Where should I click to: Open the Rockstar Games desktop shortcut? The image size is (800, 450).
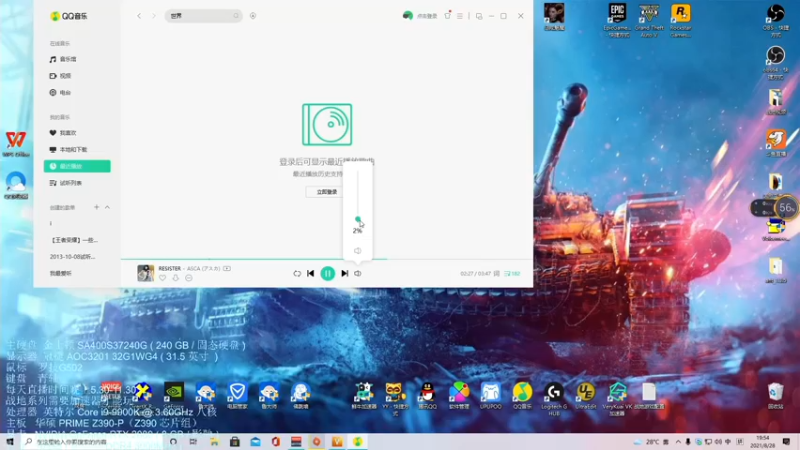pyautogui.click(x=681, y=20)
